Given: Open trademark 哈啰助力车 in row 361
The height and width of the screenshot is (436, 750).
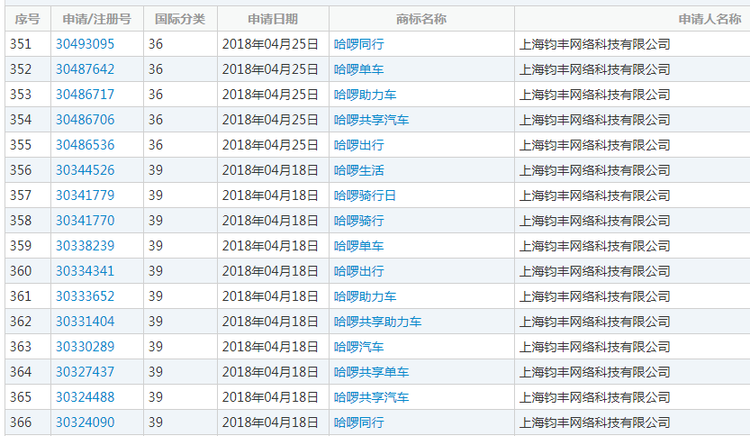Looking at the screenshot, I should point(365,297).
